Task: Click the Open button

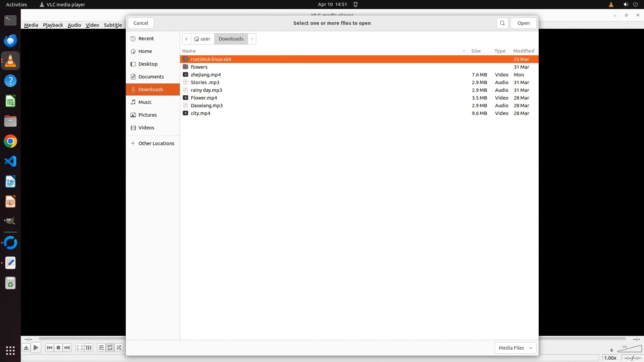Action: coord(523,23)
